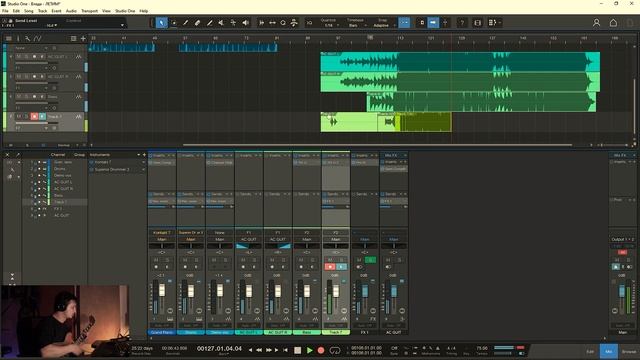The width and height of the screenshot is (640, 360).
Task: Click the tempo value 75.00
Action: [x=482, y=348]
